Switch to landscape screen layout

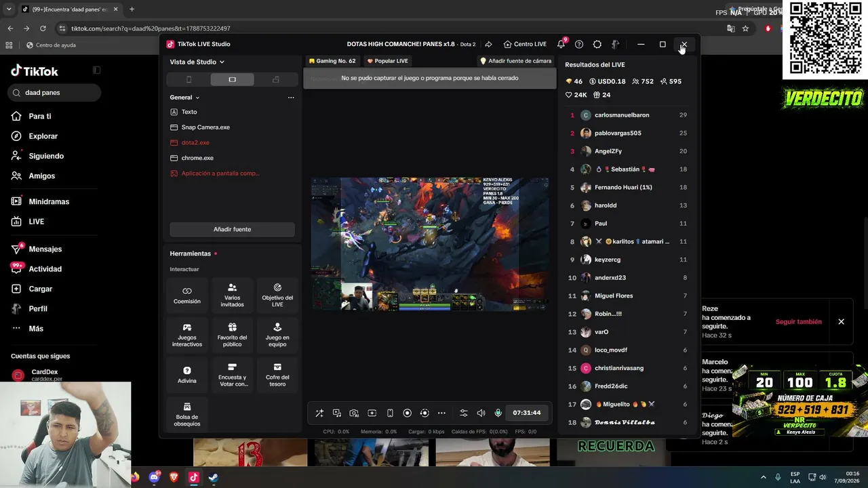tap(232, 79)
